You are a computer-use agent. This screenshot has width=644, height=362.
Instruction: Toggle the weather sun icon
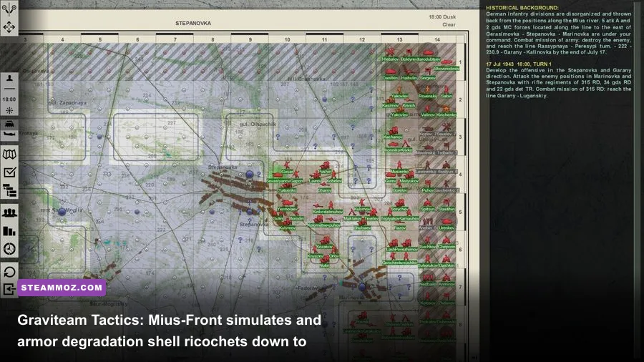pos(9,110)
